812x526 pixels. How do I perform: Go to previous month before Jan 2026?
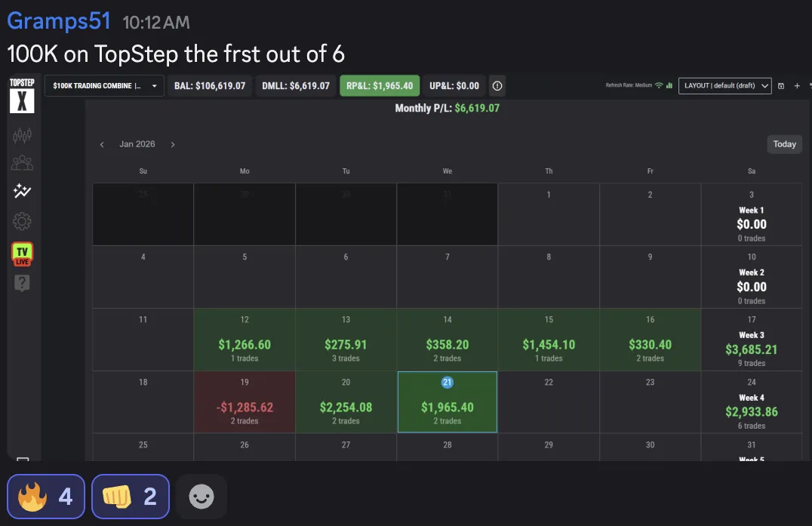point(102,144)
